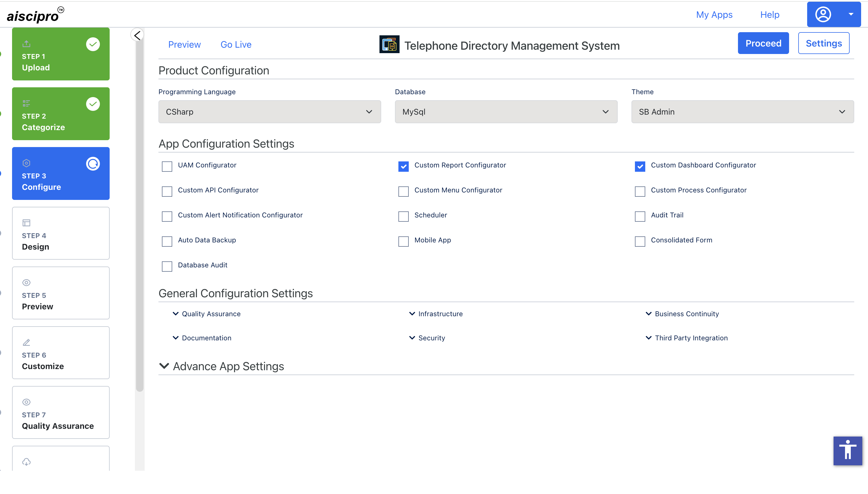
Task: Collapse the sidebar with the back arrow
Action: tap(137, 35)
